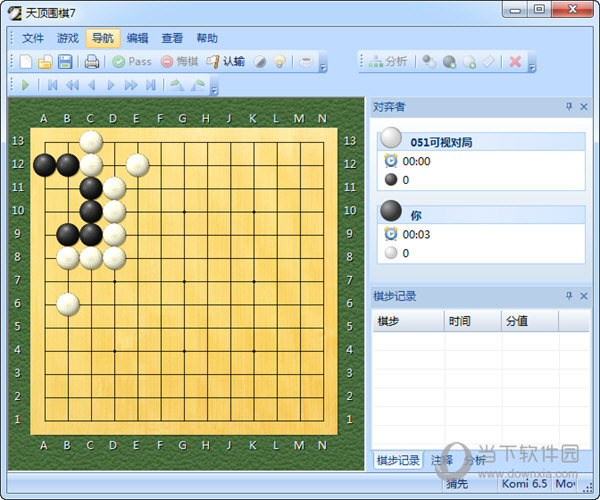Click the large black stone player avatar
The image size is (600, 500).
click(391, 210)
